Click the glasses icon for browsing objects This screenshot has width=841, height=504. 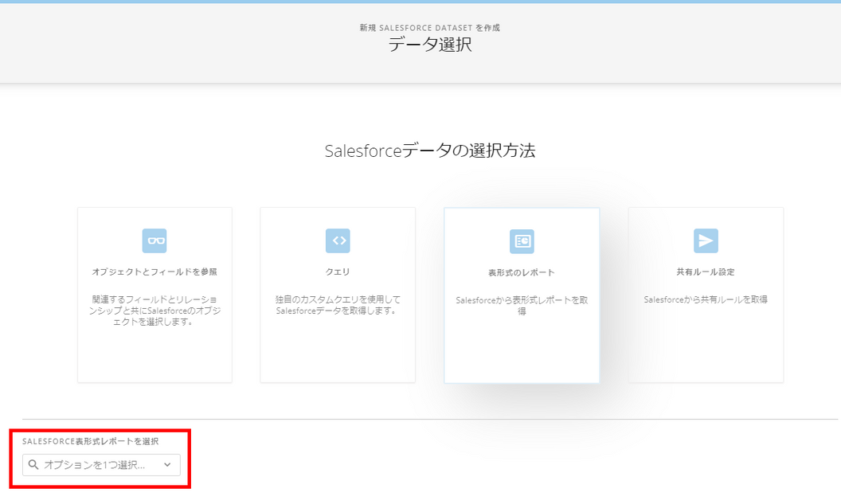pyautogui.click(x=155, y=240)
